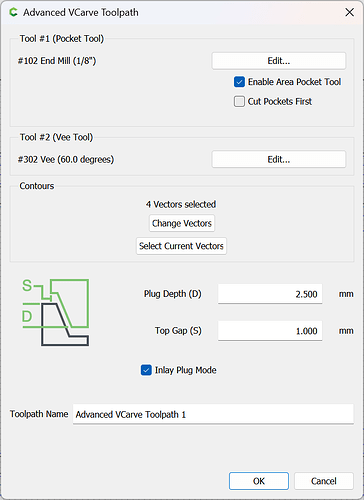364x500 pixels.
Task: Focus the Plug Depth (D) field
Action: point(270,294)
